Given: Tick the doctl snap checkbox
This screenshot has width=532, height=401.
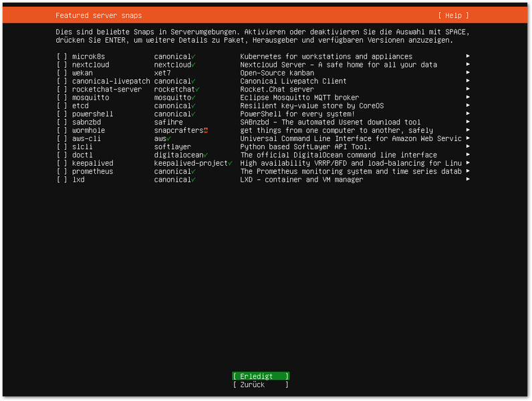Looking at the screenshot, I should tap(62, 154).
